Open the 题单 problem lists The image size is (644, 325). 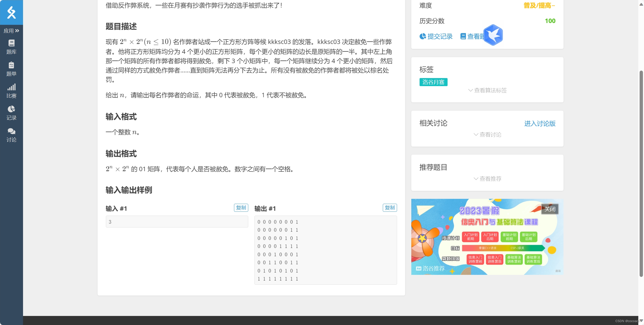coord(11,69)
